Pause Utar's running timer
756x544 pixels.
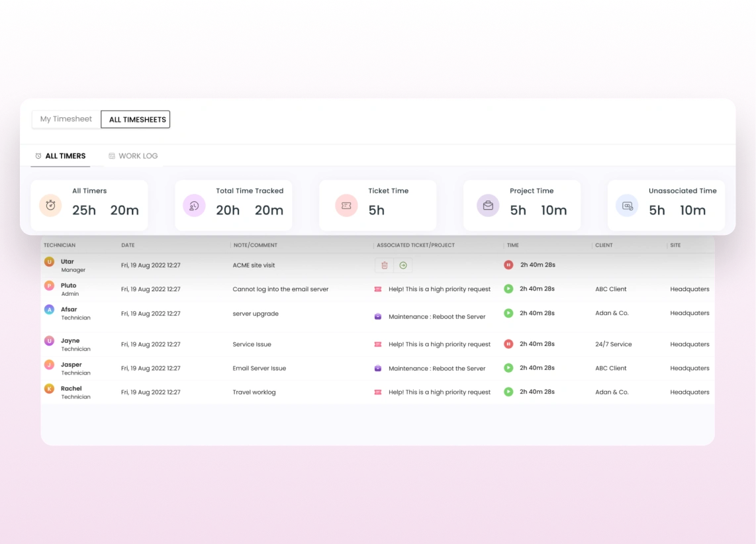click(x=508, y=265)
